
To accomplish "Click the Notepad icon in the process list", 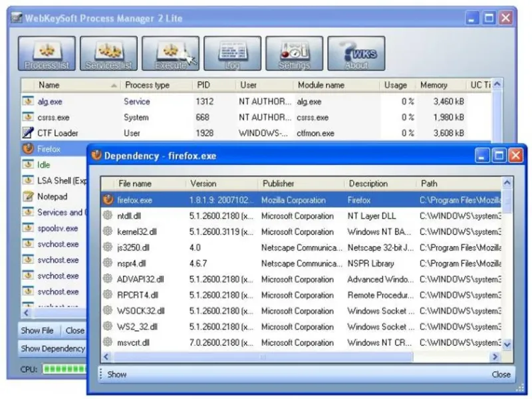I will 28,196.
